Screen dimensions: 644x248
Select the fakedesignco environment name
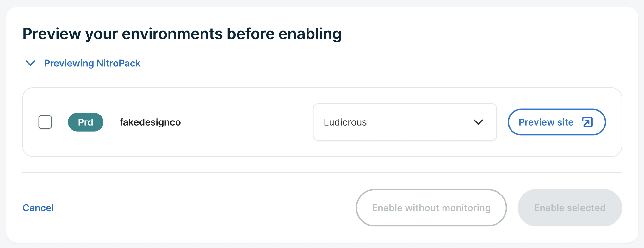point(150,122)
